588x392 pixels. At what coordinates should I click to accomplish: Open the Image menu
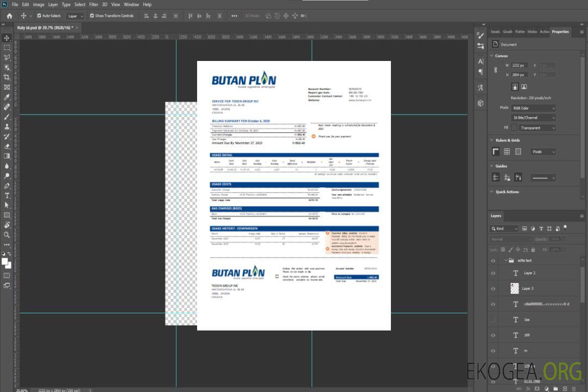[x=38, y=4]
